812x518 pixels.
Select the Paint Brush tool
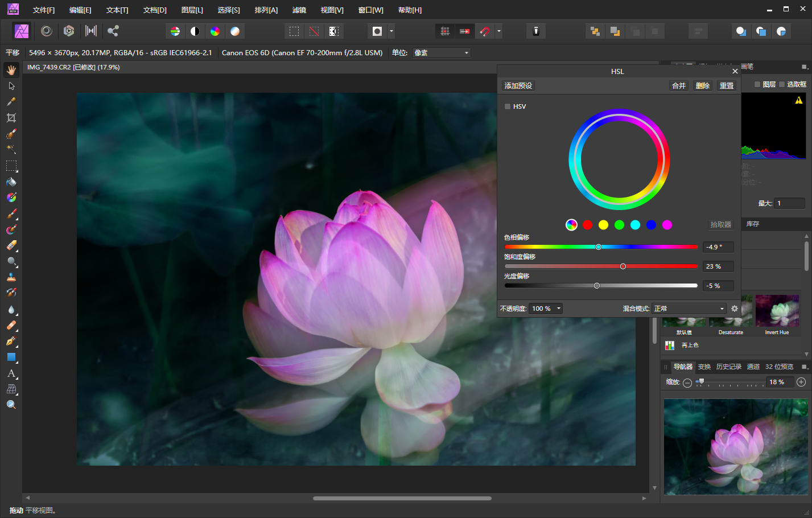pos(11,214)
